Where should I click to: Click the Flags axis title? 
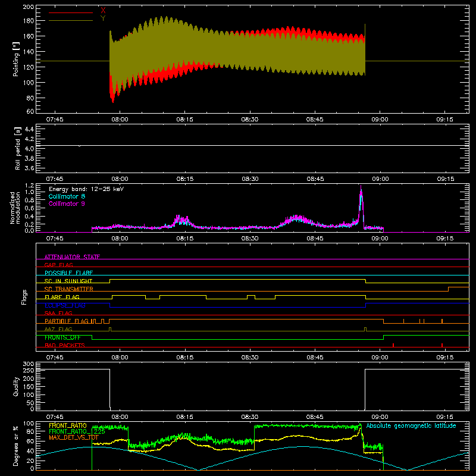pyautogui.click(x=24, y=297)
